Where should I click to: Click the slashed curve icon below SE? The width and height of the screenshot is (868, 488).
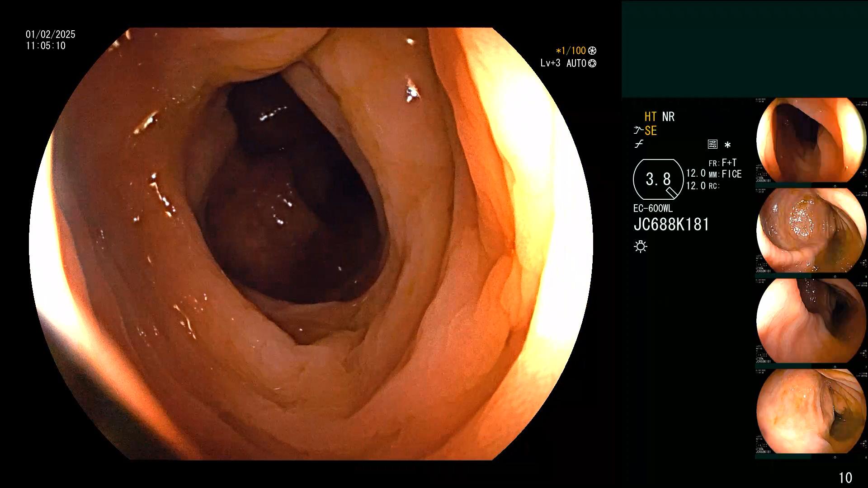pos(639,144)
